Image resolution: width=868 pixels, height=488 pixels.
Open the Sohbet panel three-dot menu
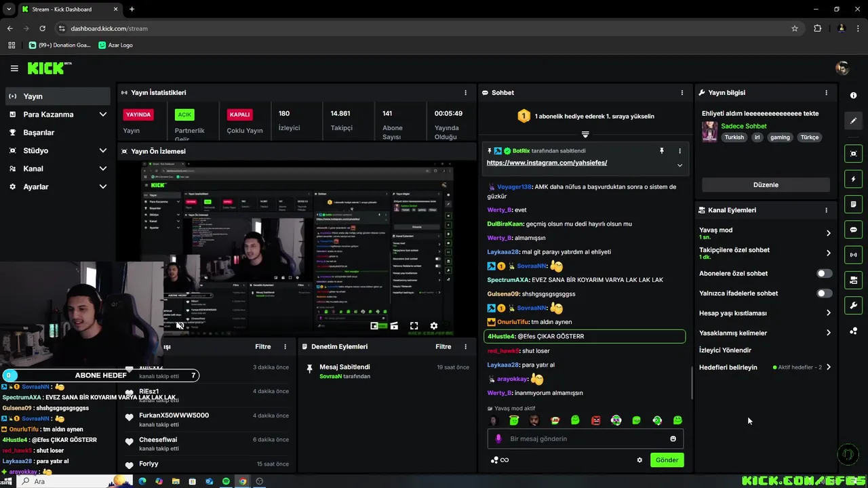click(x=682, y=93)
